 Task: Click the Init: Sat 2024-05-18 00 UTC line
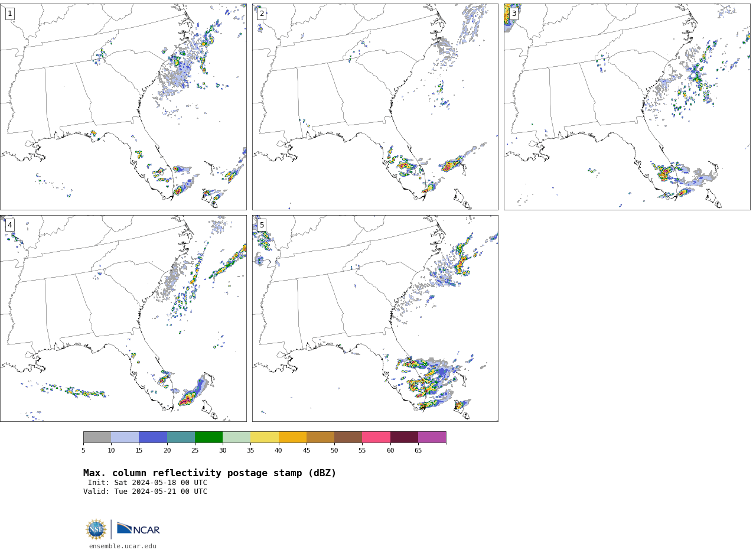(x=148, y=483)
